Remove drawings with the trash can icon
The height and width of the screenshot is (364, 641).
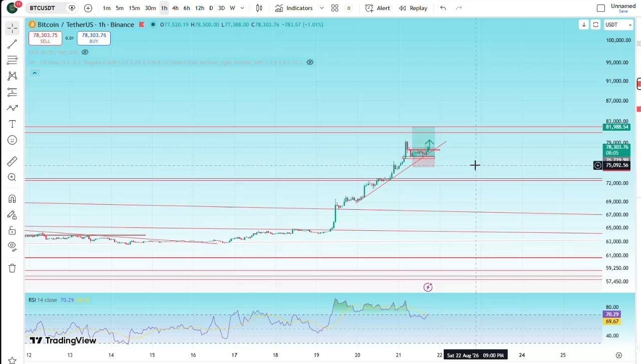click(x=13, y=268)
